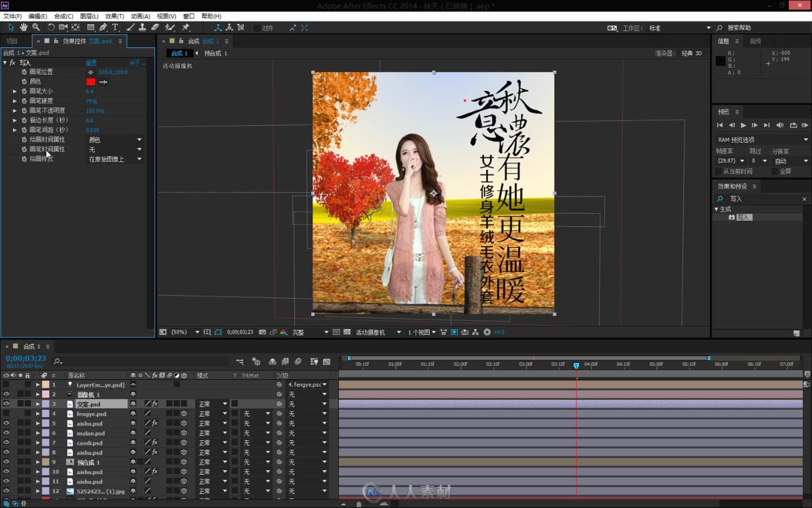
Task: Click the red brush color swatch
Action: (x=91, y=82)
